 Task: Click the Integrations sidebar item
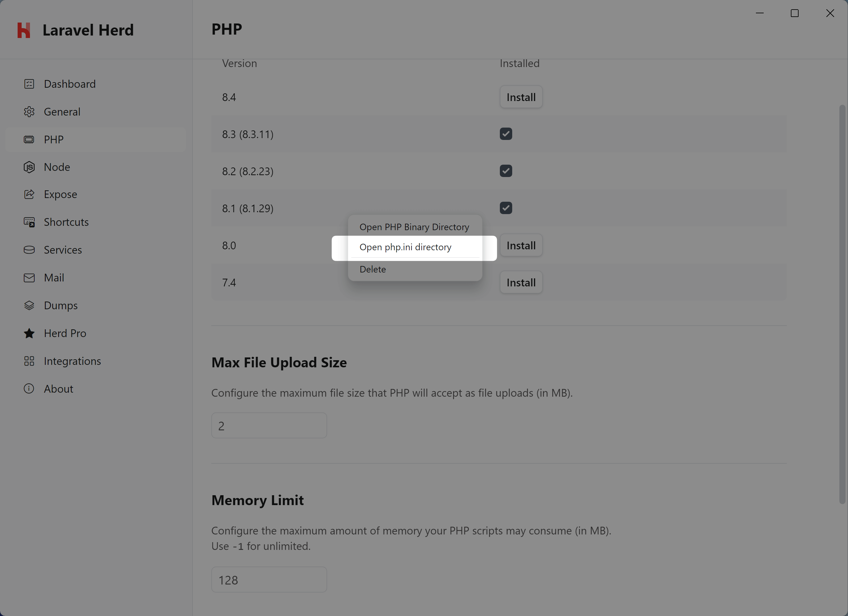click(72, 361)
